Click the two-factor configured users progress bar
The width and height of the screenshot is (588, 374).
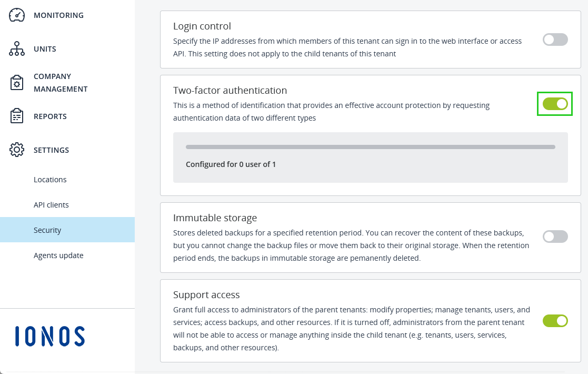click(370, 147)
